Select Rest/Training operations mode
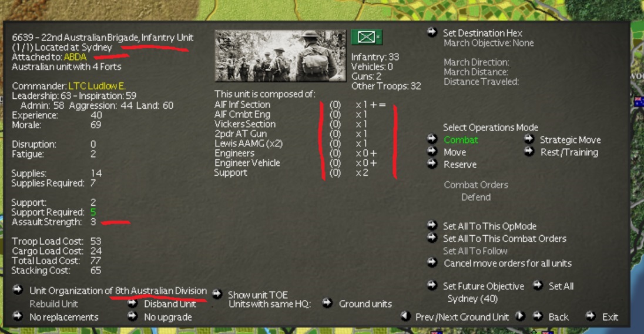 click(569, 152)
